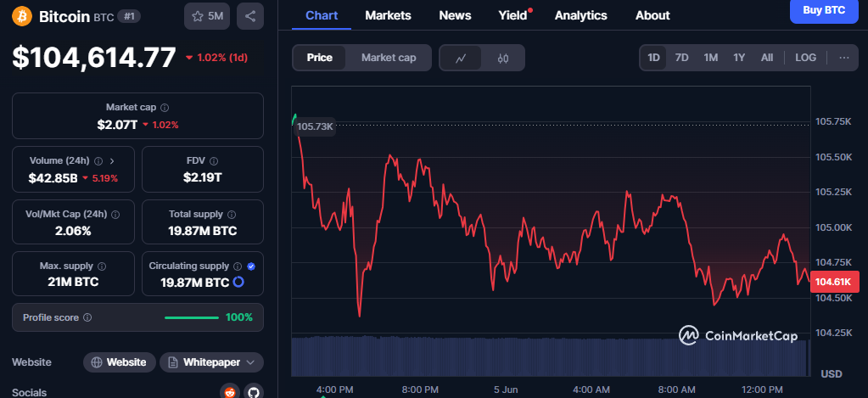Click the circulating supply progress ring

(x=238, y=283)
